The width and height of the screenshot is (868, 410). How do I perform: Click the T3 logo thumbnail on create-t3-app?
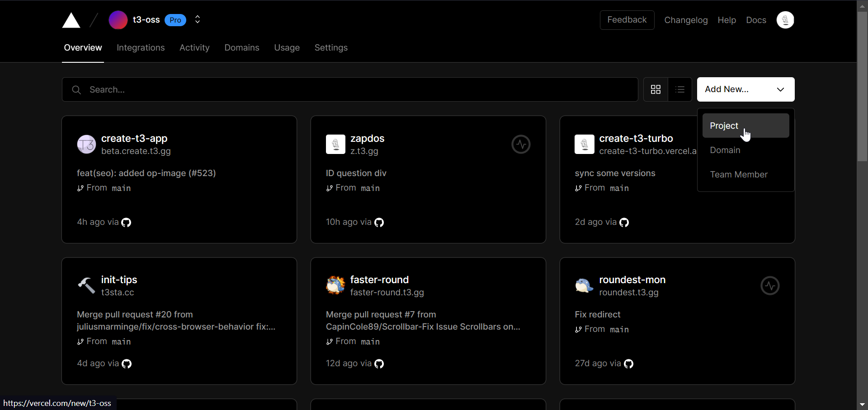(86, 144)
